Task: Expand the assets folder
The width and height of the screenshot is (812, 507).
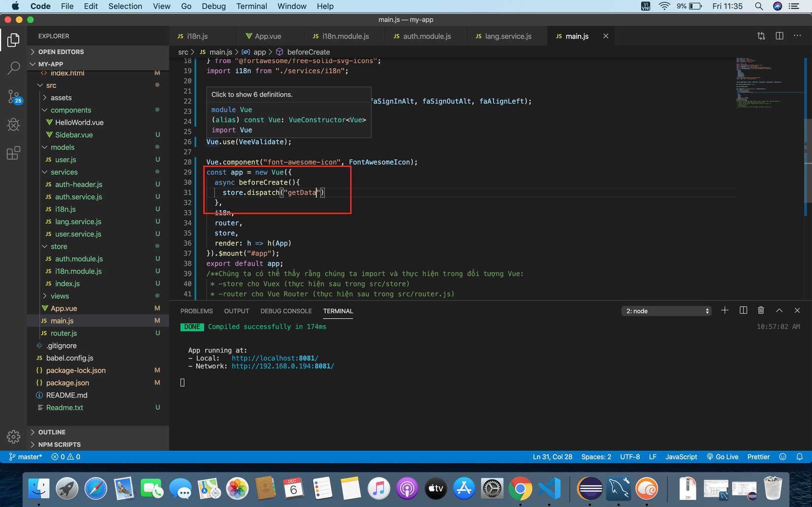Action: [x=61, y=98]
